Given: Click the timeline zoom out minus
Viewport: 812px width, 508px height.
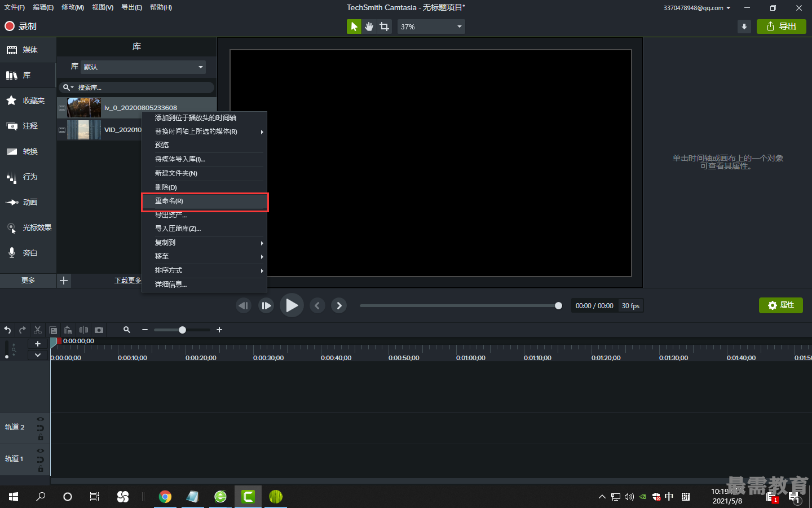Looking at the screenshot, I should [145, 330].
